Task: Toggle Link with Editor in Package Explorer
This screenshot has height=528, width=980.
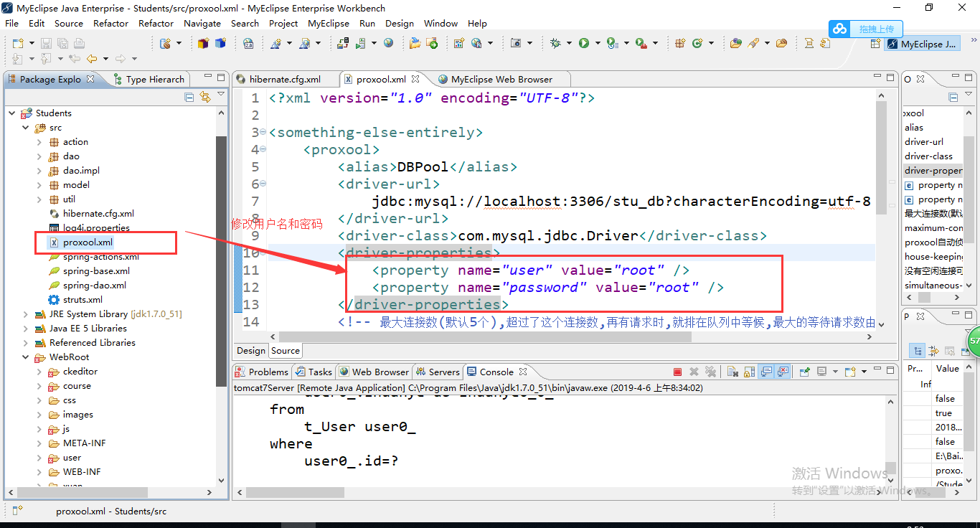Action: pos(205,98)
